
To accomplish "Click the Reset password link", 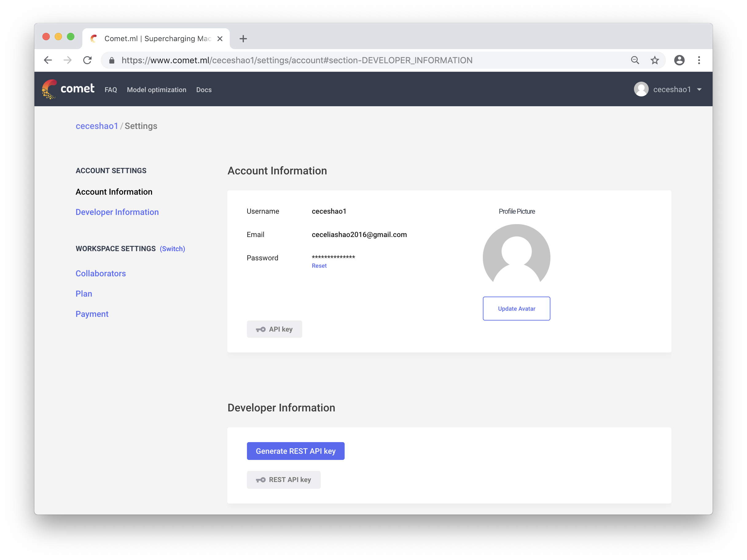I will coord(319,265).
